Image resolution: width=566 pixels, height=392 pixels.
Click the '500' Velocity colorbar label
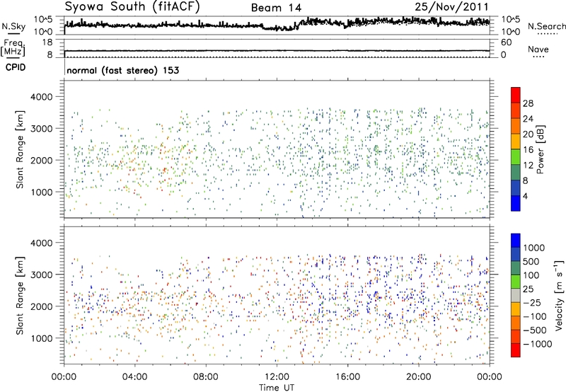click(531, 262)
